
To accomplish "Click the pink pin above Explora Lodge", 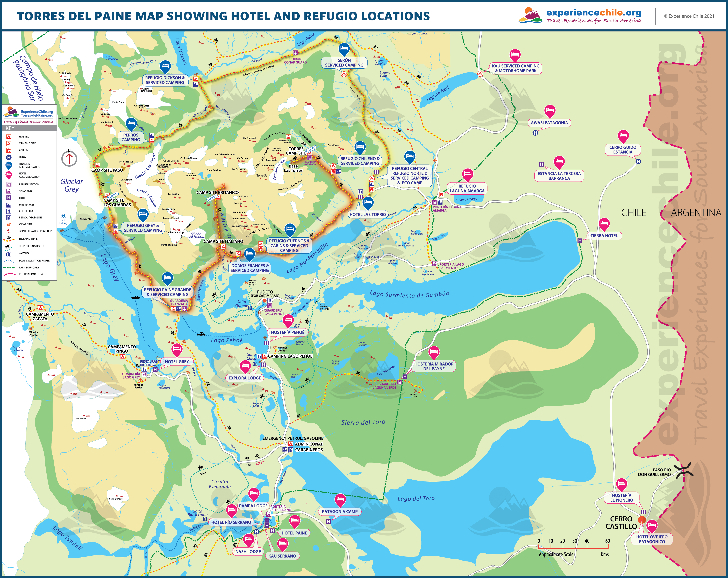I will coord(245,366).
